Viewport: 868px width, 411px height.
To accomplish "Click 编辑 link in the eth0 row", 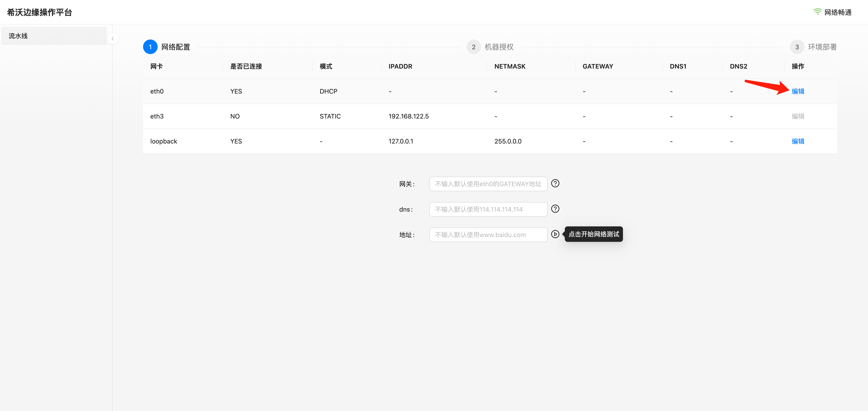I will 798,91.
